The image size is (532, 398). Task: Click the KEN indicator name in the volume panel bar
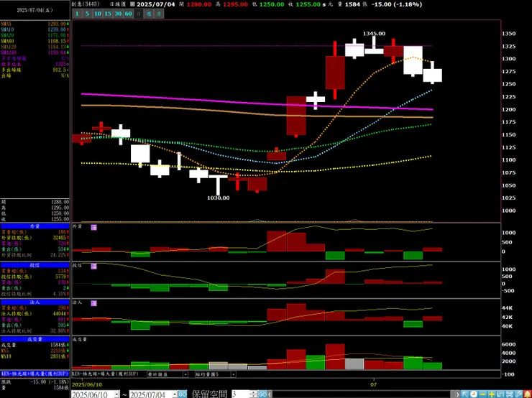coord(106,374)
